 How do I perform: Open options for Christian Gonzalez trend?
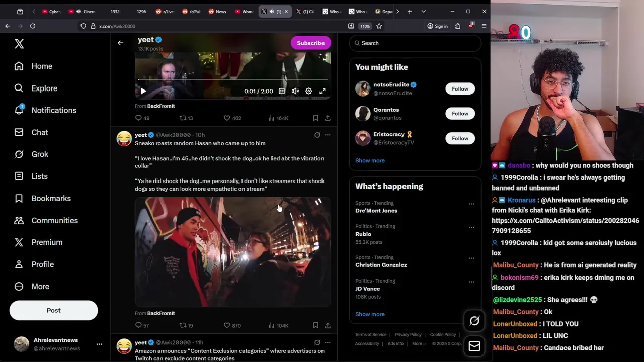pyautogui.click(x=471, y=258)
